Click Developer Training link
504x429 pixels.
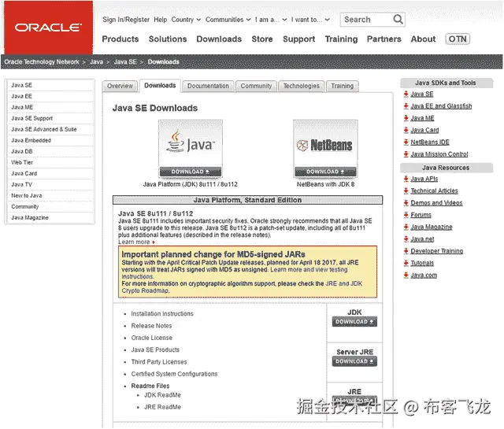click(437, 251)
